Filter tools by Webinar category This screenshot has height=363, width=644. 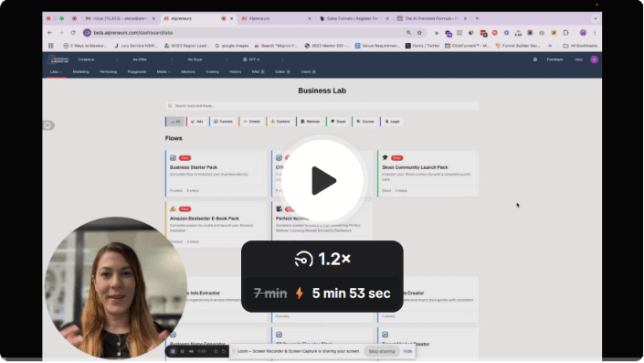click(x=310, y=122)
